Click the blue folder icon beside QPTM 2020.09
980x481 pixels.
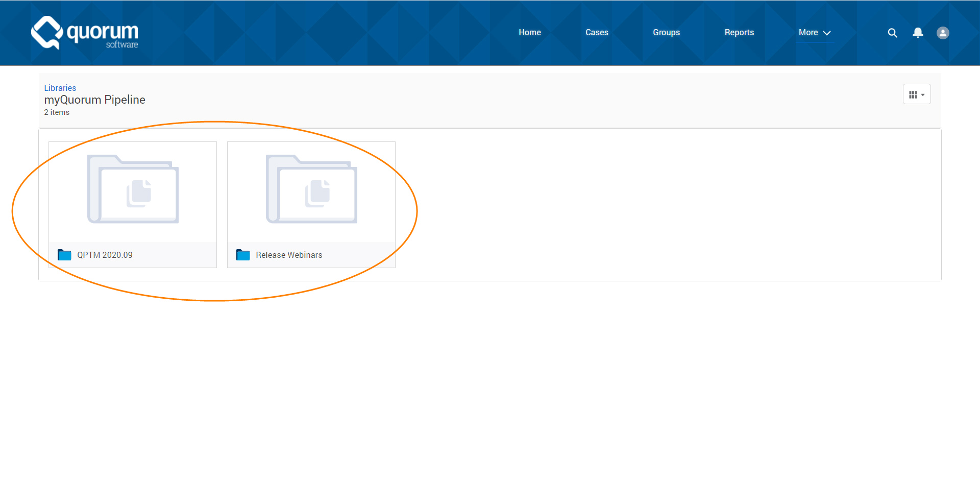(64, 255)
